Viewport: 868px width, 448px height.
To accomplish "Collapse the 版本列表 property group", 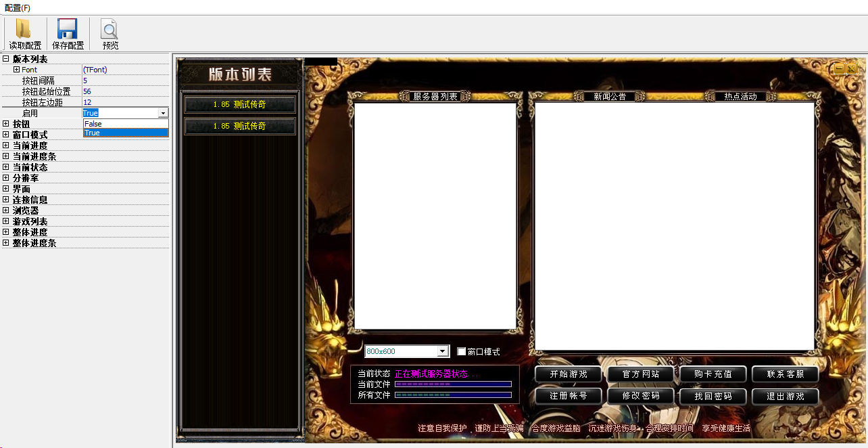I will point(6,59).
